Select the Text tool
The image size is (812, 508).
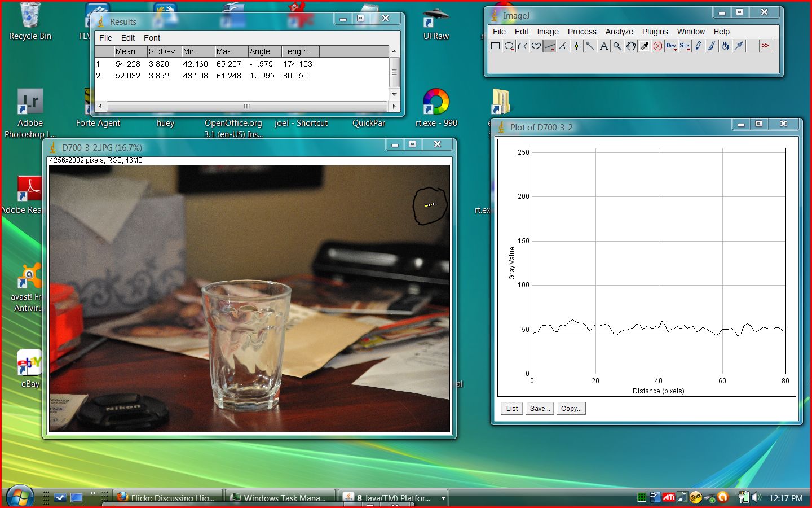coord(604,46)
